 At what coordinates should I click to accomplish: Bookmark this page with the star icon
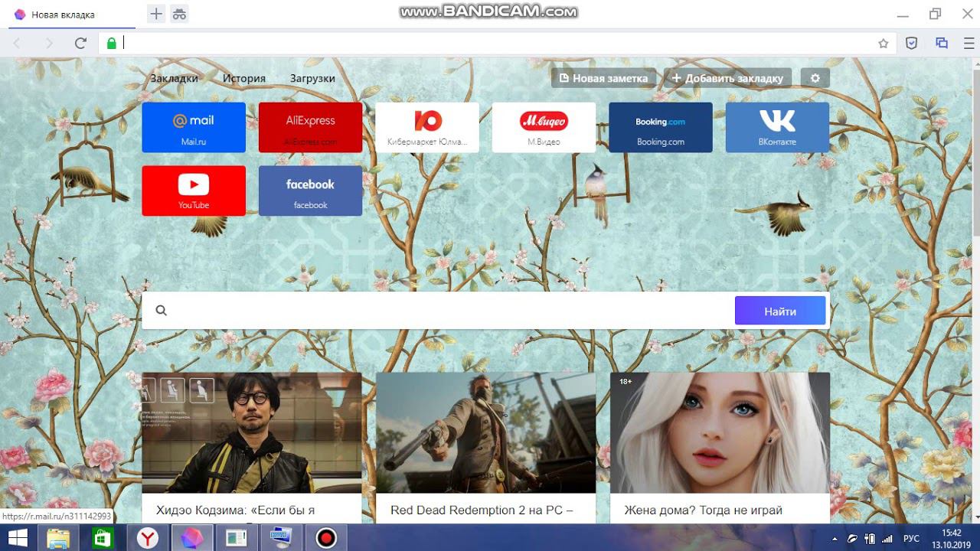click(x=884, y=44)
